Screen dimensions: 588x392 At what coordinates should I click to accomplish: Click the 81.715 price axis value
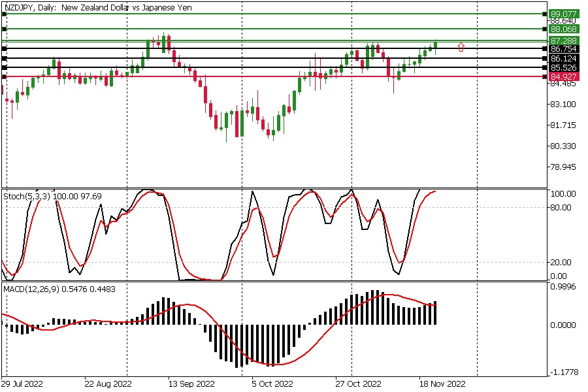(563, 125)
